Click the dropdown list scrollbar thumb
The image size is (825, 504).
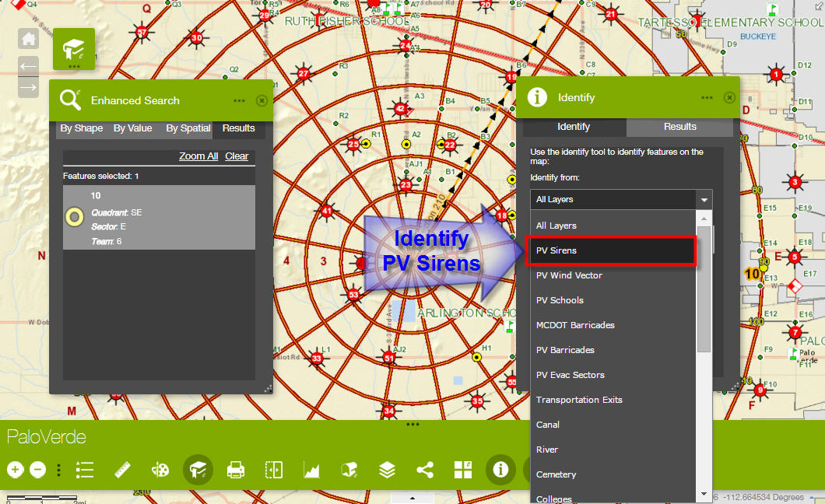[704, 289]
